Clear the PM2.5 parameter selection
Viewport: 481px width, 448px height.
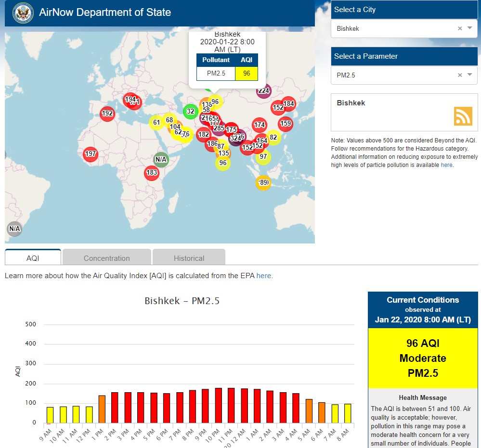coord(459,75)
